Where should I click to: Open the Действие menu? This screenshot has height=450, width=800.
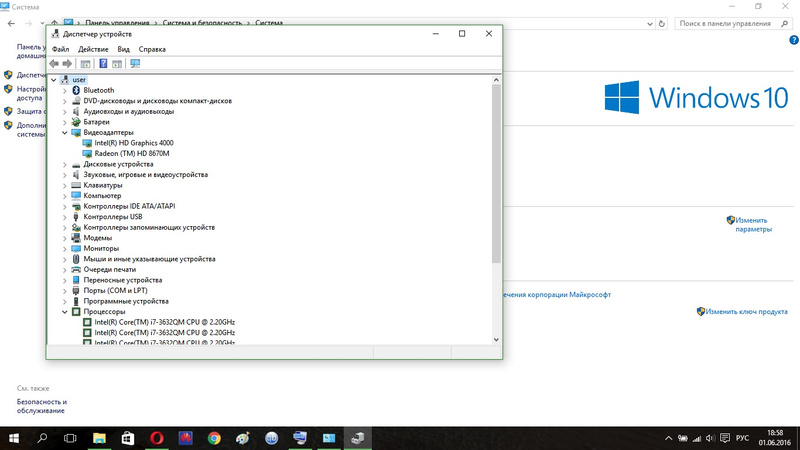(93, 49)
